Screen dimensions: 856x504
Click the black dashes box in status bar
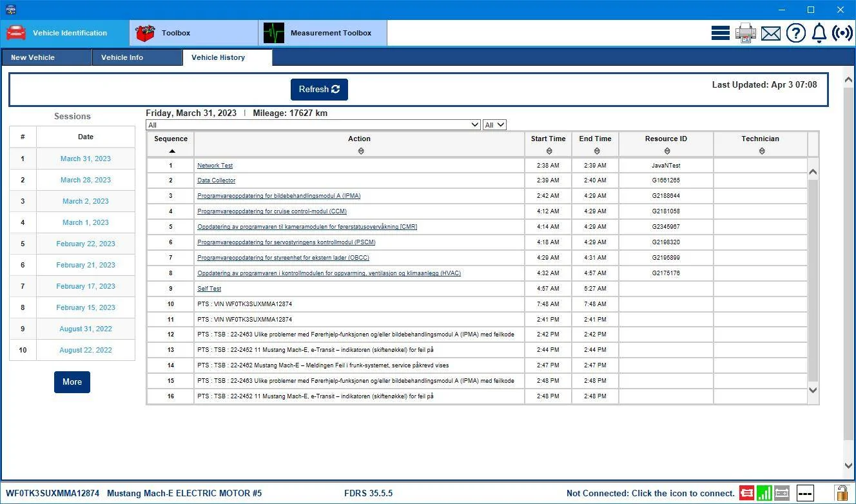point(805,493)
